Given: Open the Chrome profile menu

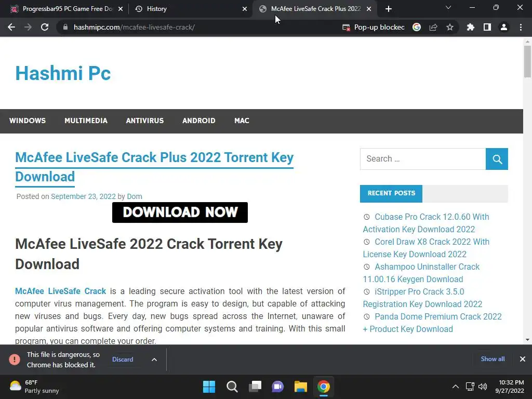Looking at the screenshot, I should 504,27.
